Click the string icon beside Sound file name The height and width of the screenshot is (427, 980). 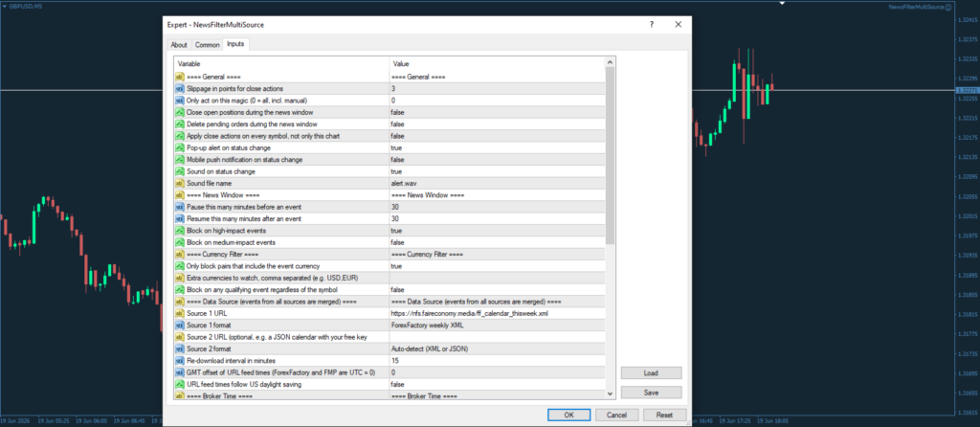tap(179, 184)
